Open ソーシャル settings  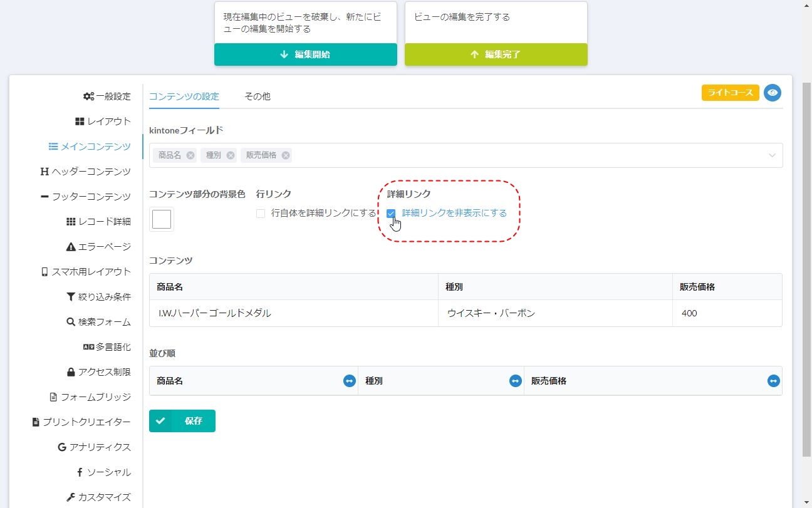103,472
